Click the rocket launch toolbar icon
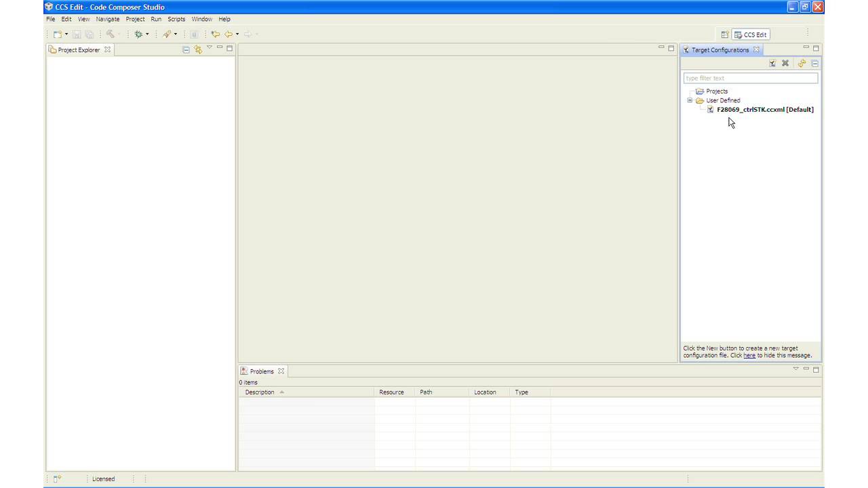This screenshot has height=488, width=868. coord(166,34)
